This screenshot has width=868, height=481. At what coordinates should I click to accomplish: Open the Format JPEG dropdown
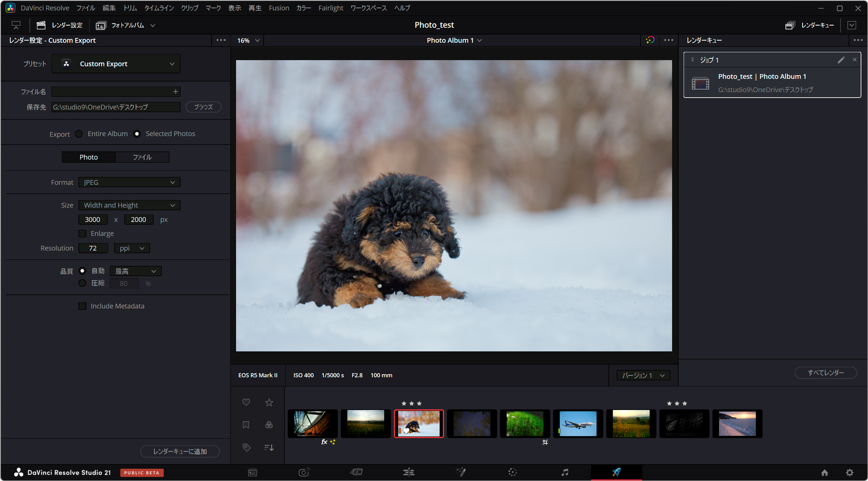129,182
